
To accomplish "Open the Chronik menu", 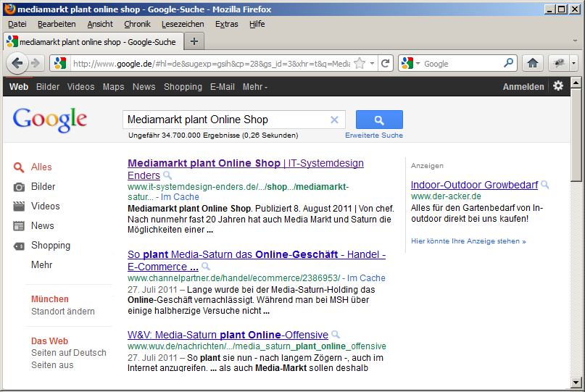I will click(137, 24).
